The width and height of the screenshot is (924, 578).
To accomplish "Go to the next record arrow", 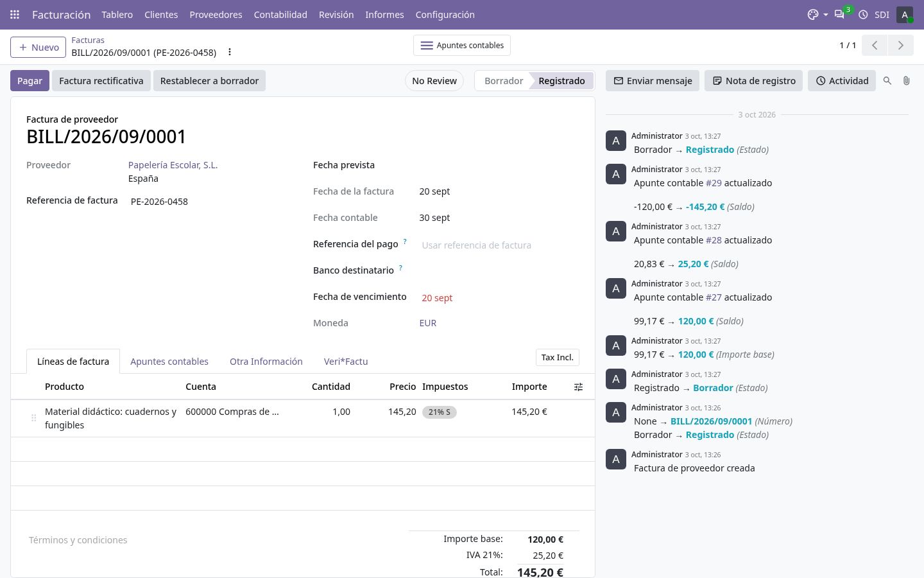I will click(x=900, y=46).
